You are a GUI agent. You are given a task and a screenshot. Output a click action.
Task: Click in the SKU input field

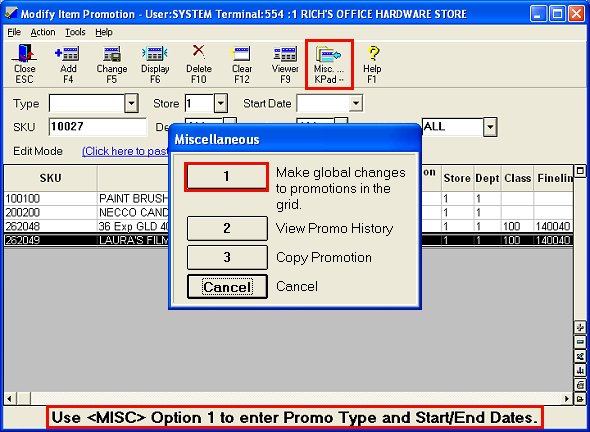tap(97, 127)
